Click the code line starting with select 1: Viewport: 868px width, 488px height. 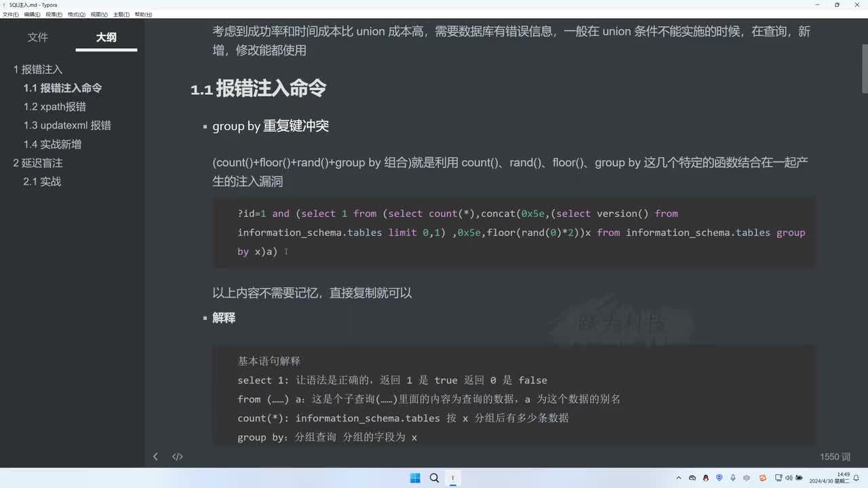pyautogui.click(x=392, y=380)
